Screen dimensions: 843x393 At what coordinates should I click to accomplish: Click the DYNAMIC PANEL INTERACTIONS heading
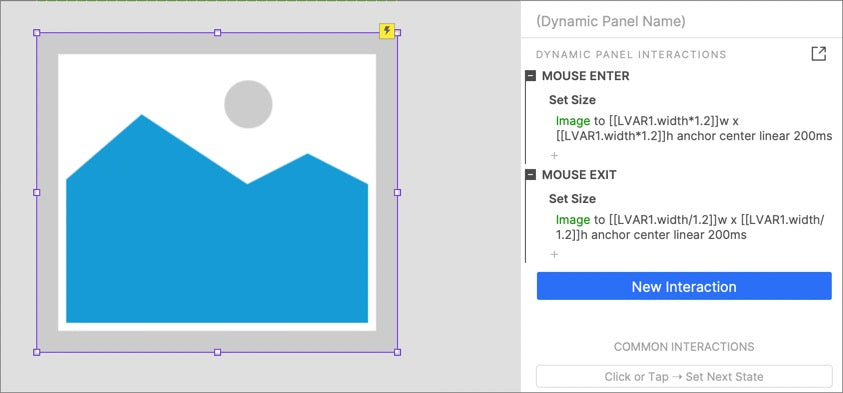point(631,54)
